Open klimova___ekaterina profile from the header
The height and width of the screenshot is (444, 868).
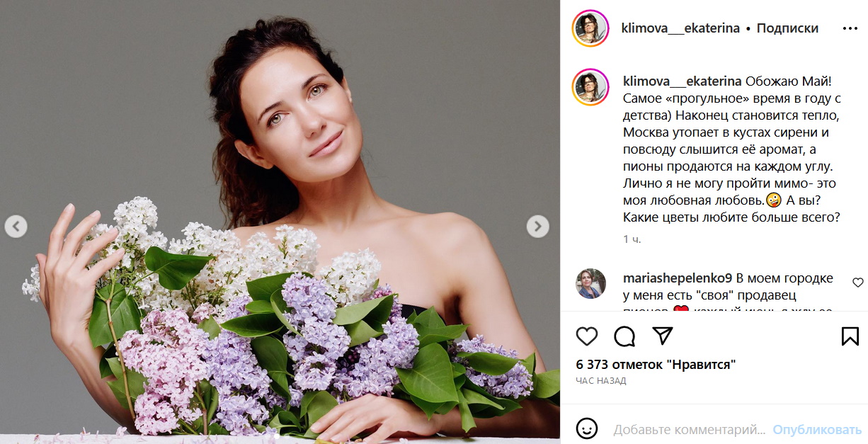point(680,29)
